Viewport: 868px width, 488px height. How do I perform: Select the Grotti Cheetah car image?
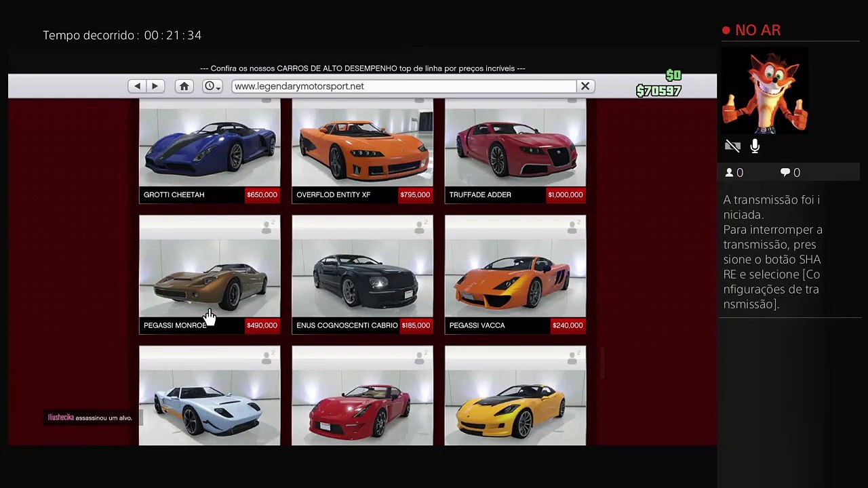tap(210, 143)
